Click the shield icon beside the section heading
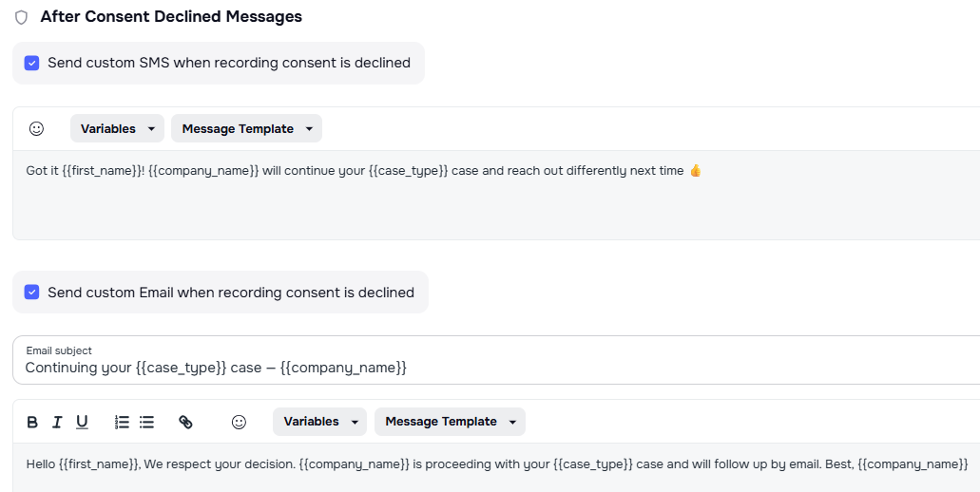Screen dimensions: 980x492 (21, 17)
